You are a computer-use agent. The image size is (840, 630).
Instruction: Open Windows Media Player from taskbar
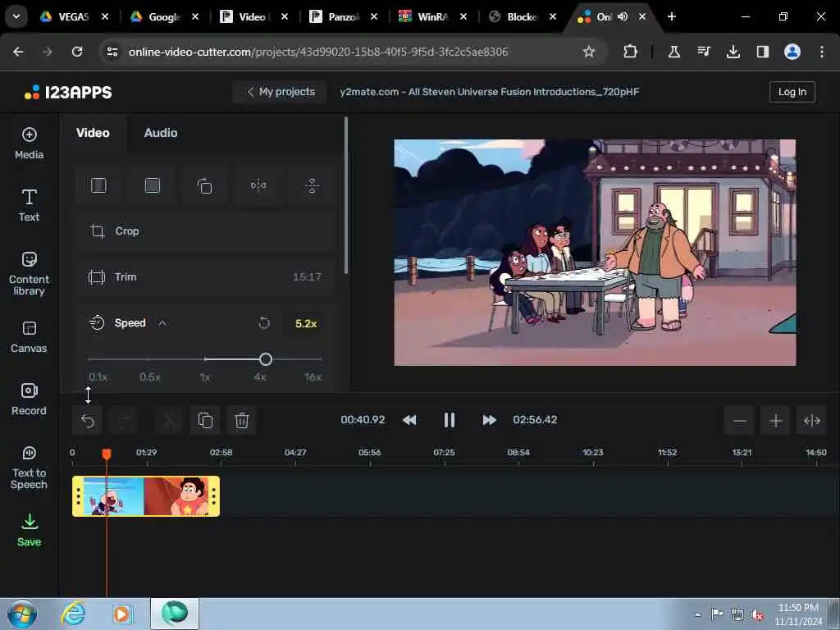click(121, 614)
